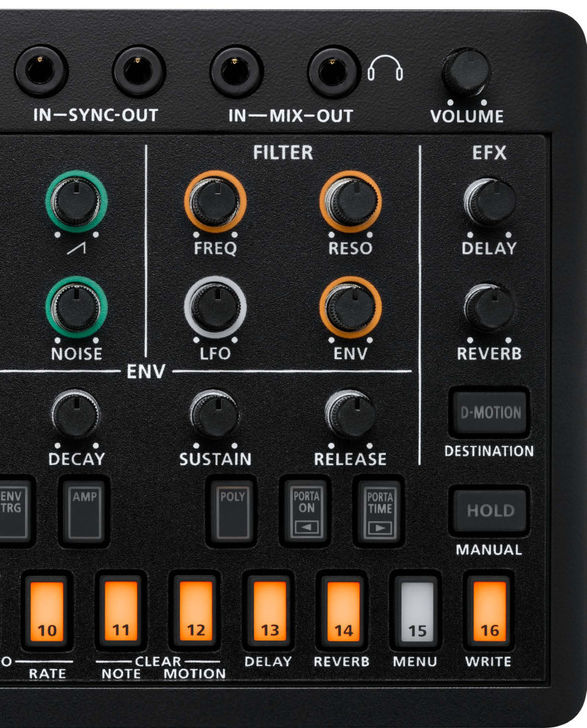Select the AMP envelope button
This screenshot has height=728, width=587.
(x=86, y=512)
